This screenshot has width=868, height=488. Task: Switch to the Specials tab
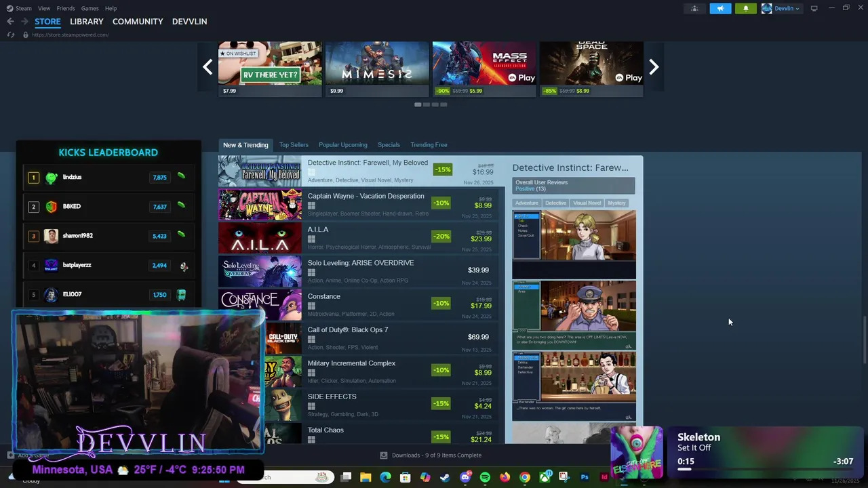(389, 145)
